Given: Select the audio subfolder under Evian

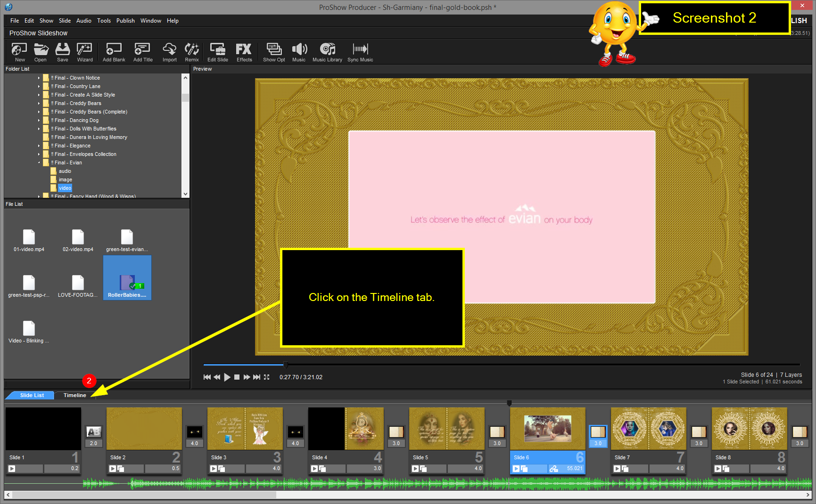Looking at the screenshot, I should 65,171.
